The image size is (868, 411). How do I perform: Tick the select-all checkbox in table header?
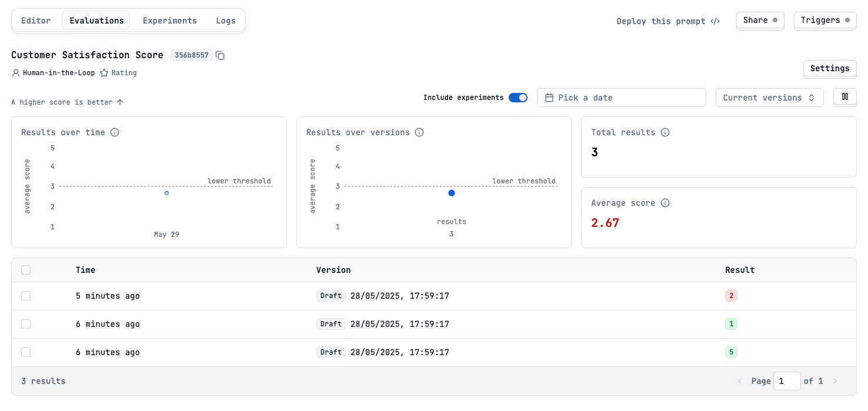tap(26, 270)
